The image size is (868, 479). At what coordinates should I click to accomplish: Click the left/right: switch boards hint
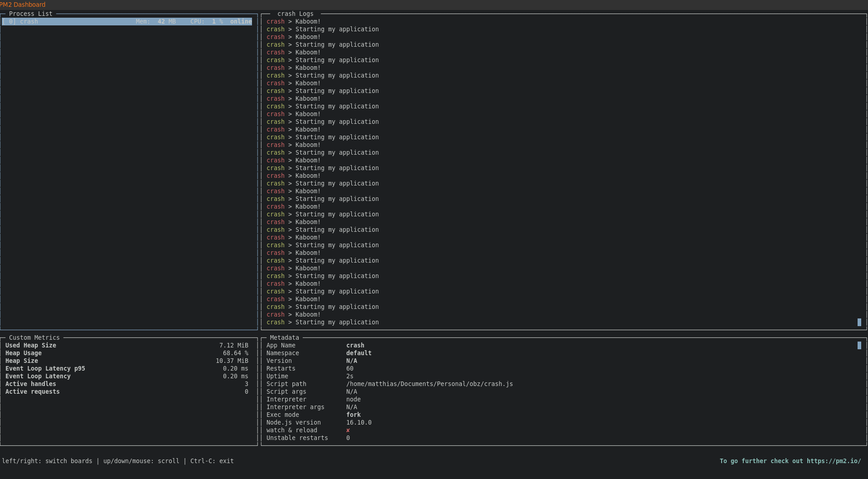coord(47,461)
